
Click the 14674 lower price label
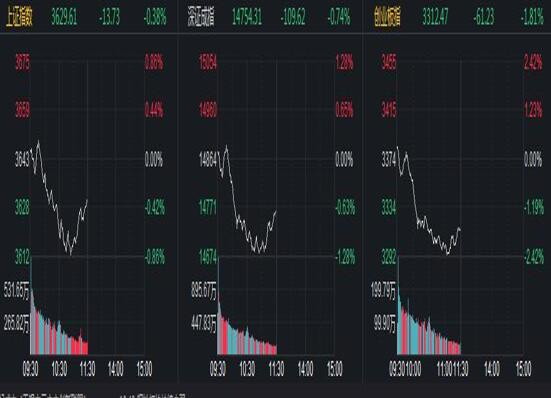click(208, 257)
